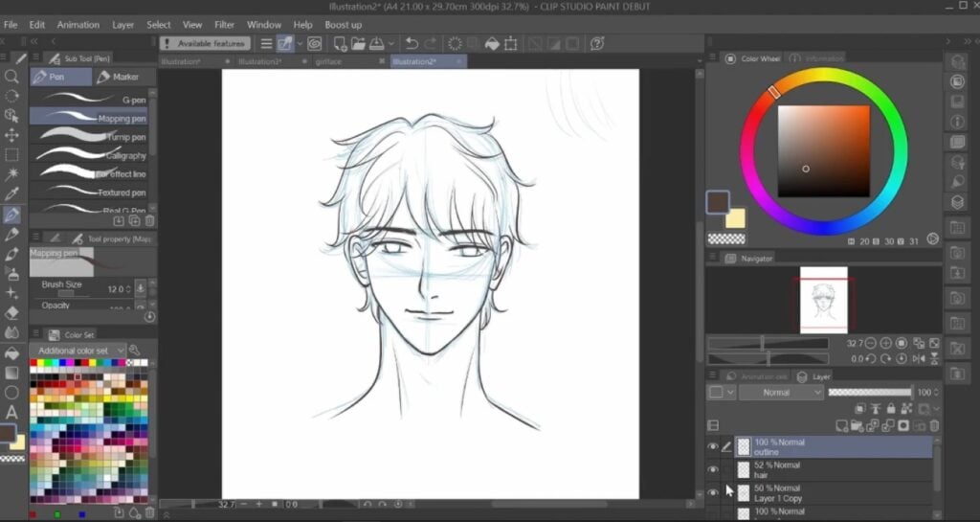
Task: Select the Eraser tool in the toolbar
Action: tap(11, 312)
